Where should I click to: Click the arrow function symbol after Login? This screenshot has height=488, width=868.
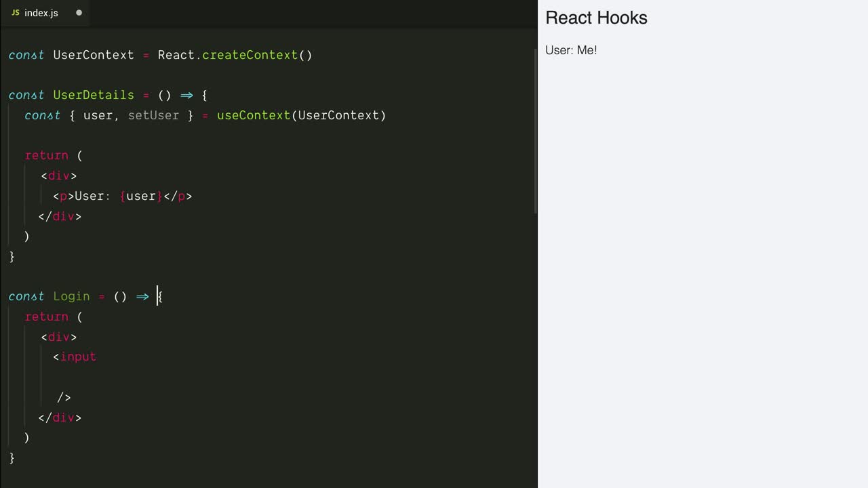coord(142,296)
